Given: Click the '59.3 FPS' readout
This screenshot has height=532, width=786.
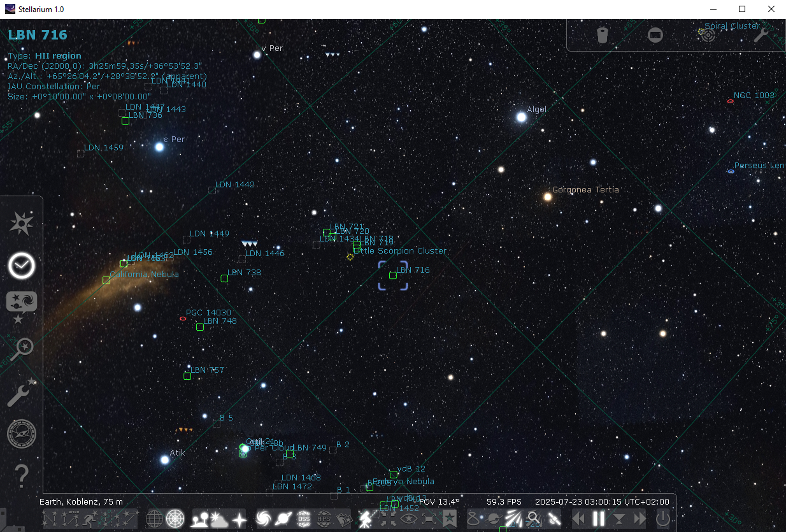Looking at the screenshot, I should pyautogui.click(x=504, y=502).
